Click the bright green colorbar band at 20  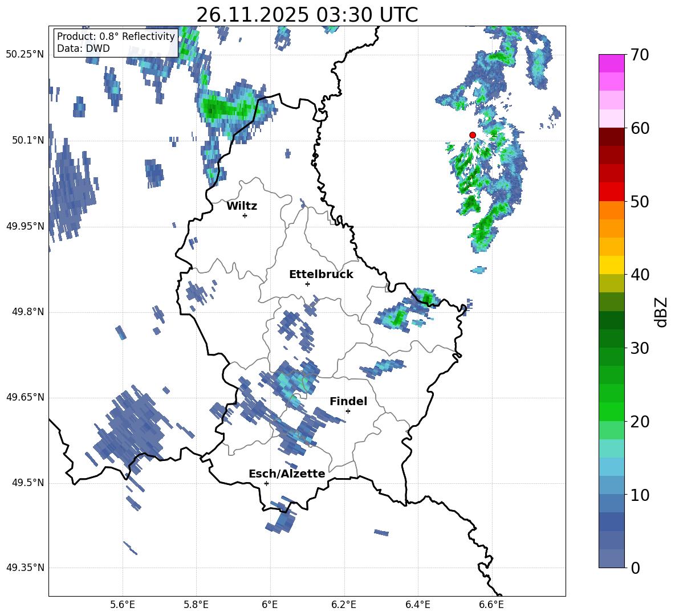tap(611, 412)
